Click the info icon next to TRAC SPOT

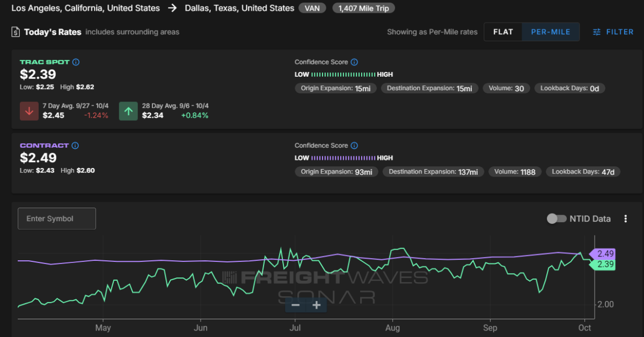tap(76, 62)
